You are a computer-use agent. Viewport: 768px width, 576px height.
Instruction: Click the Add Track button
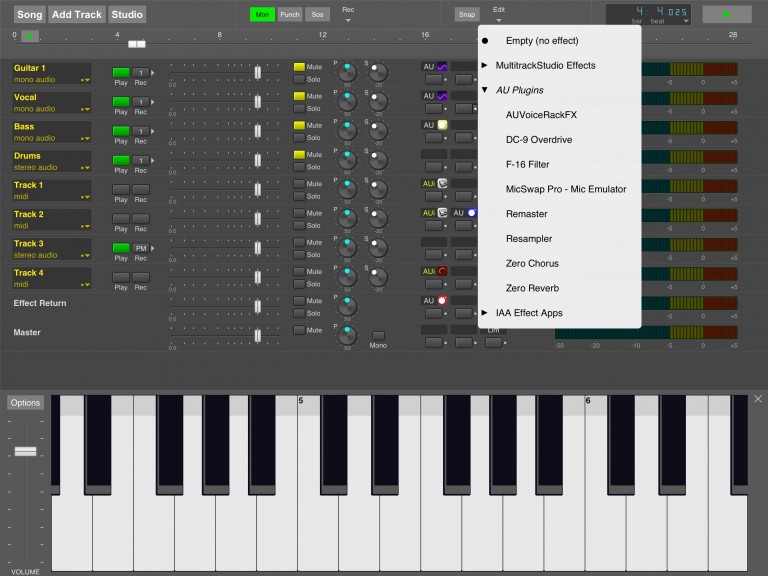tap(77, 15)
